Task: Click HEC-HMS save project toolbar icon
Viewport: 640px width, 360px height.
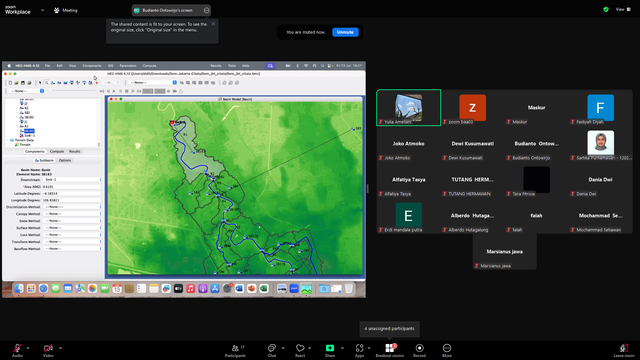Action: pos(23,83)
